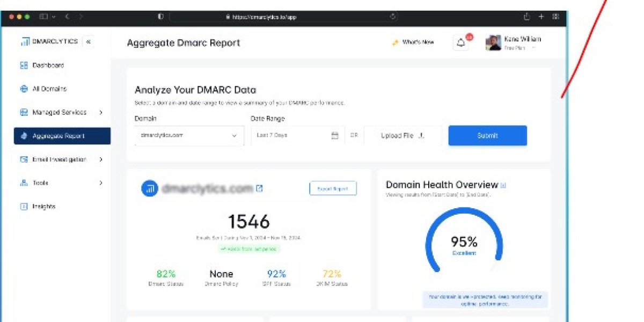Click the None Dmarc Policy value
This screenshot has height=322, width=644.
221,274
